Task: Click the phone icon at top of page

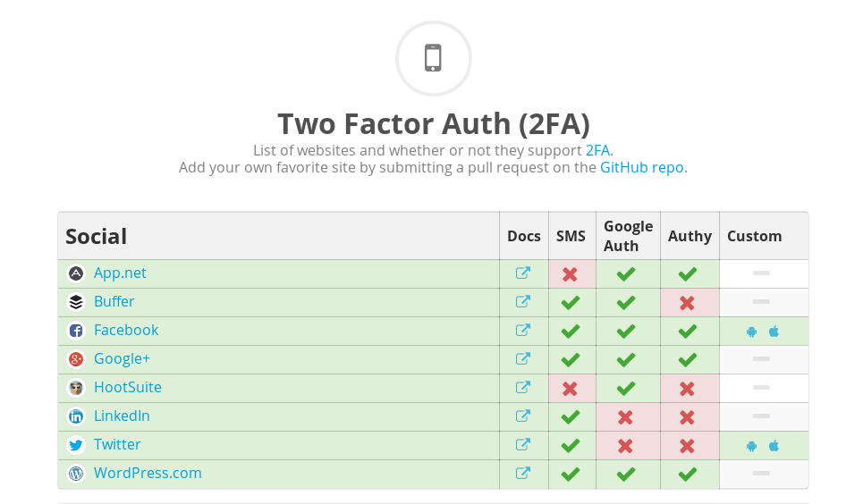Action: pos(433,58)
